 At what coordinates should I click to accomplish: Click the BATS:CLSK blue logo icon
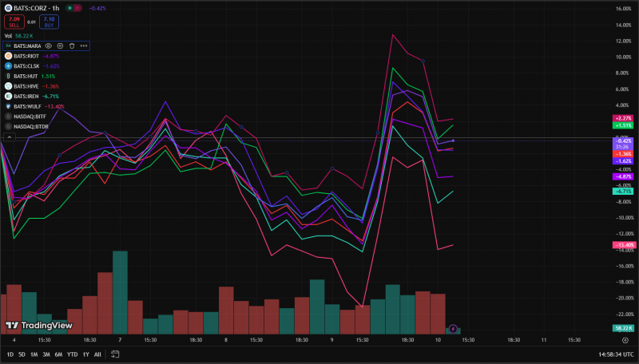[x=8, y=66]
